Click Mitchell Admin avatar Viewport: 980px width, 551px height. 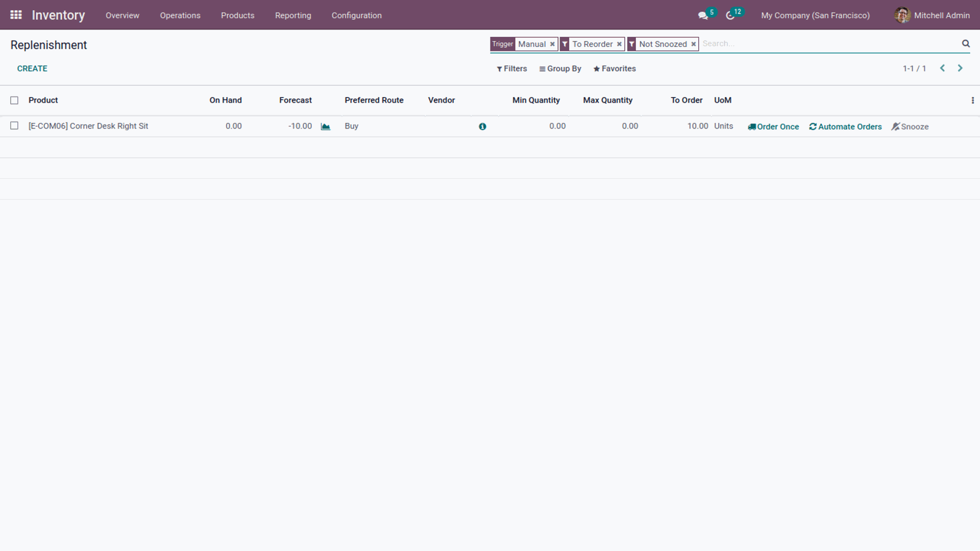tap(902, 15)
